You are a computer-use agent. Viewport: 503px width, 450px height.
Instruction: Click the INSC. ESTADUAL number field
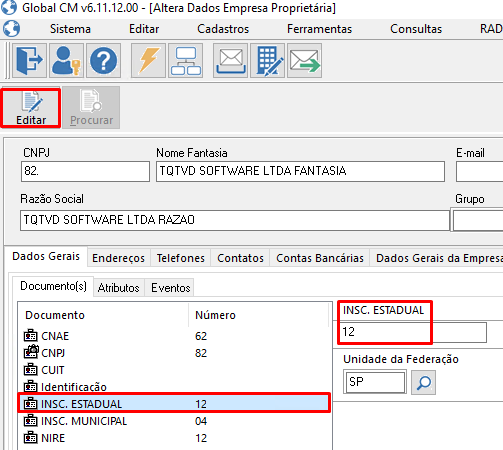pos(413,332)
